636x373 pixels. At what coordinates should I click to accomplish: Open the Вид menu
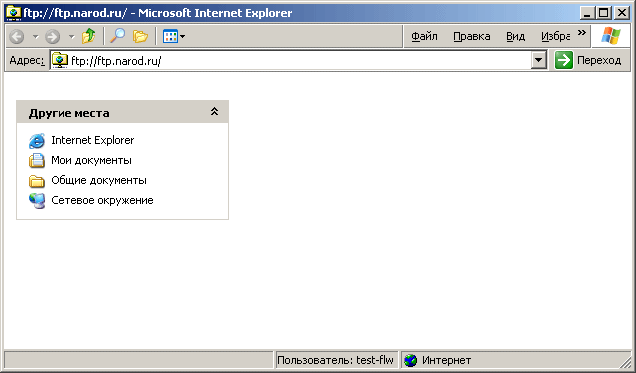click(x=516, y=36)
